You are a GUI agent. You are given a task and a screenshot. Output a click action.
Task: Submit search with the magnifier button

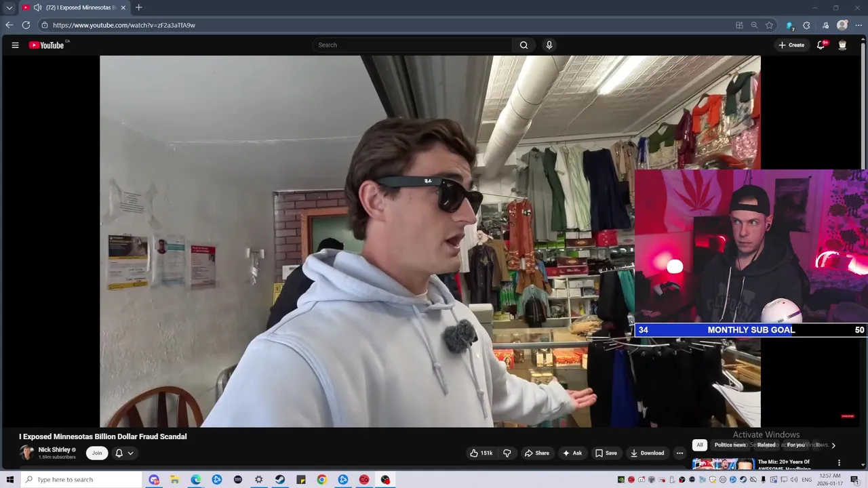pyautogui.click(x=524, y=45)
